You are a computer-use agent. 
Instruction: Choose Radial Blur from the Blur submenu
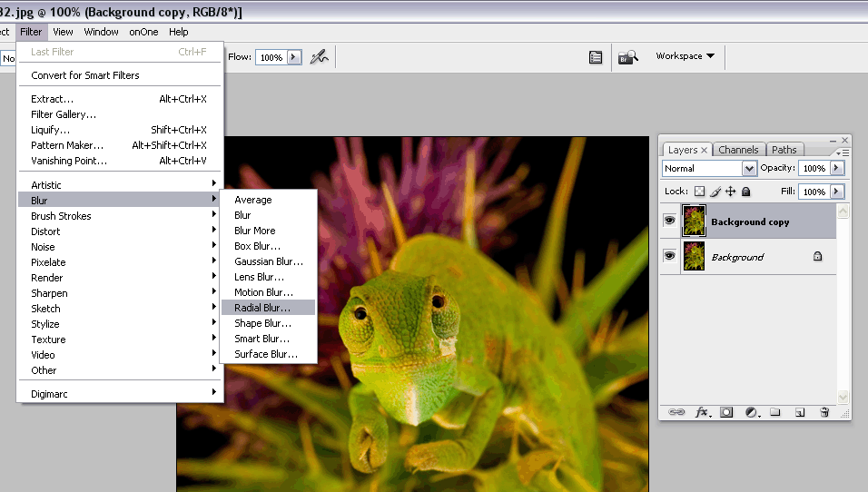262,308
